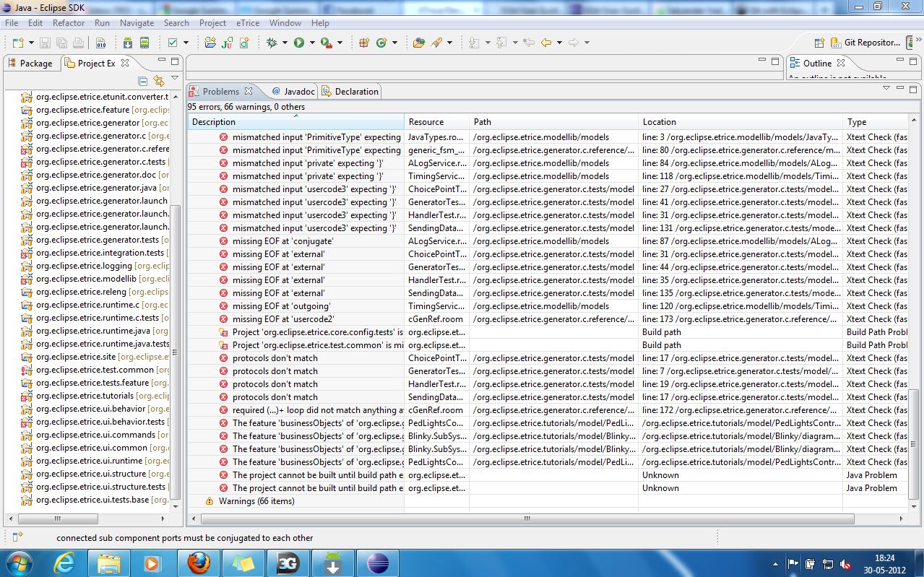Viewport: 924px width, 577px height.
Task: Toggle Link with Editor in Project Explorer
Action: pyautogui.click(x=158, y=81)
